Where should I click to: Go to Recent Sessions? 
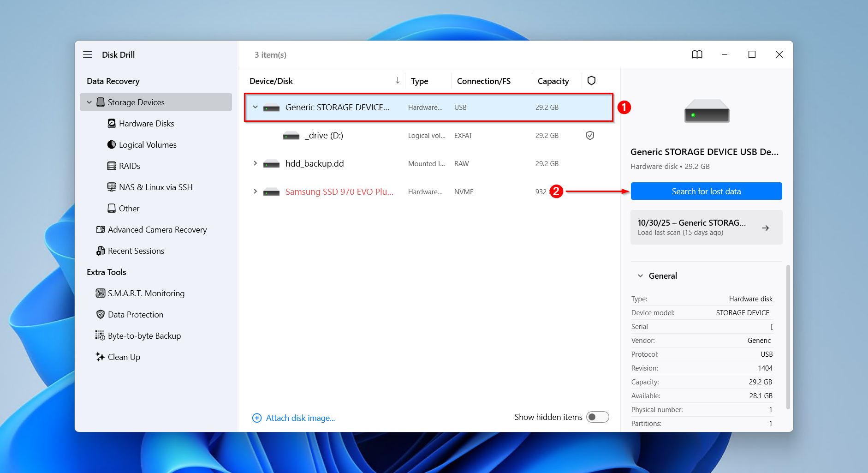136,251
